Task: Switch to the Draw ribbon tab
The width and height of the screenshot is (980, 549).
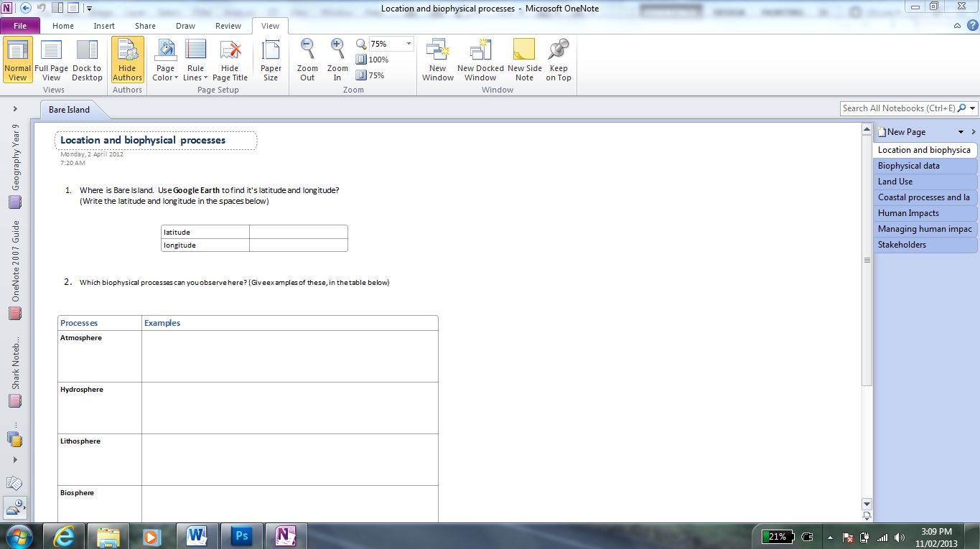Action: [185, 26]
